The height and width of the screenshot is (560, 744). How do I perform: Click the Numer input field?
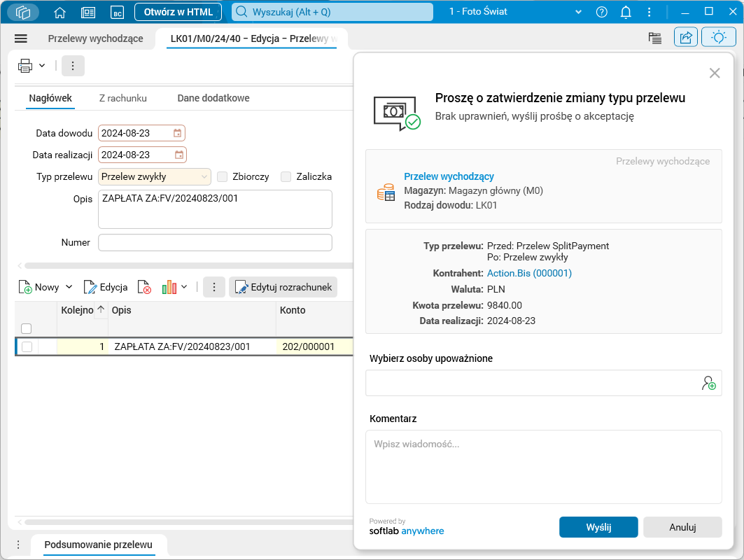pyautogui.click(x=215, y=242)
